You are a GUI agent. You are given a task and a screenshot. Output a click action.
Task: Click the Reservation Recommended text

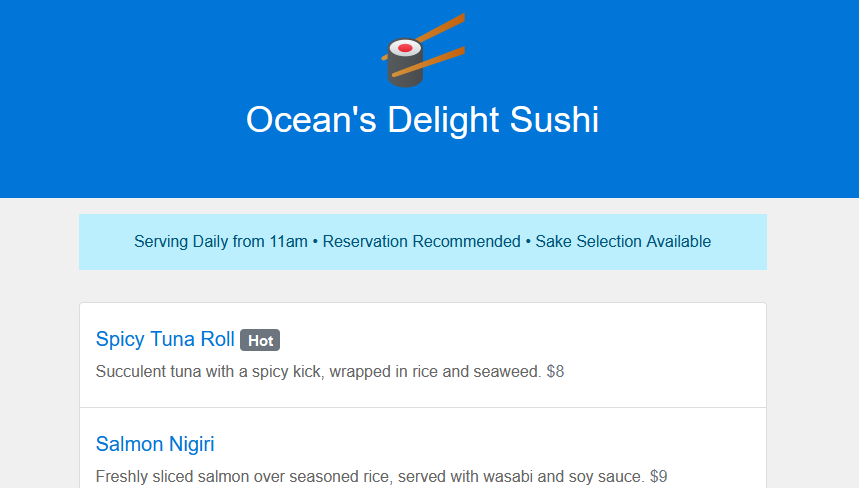pyautogui.click(x=421, y=242)
